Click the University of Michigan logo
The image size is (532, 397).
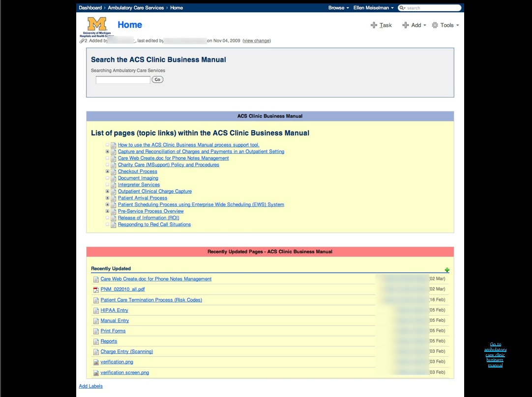coord(97,27)
